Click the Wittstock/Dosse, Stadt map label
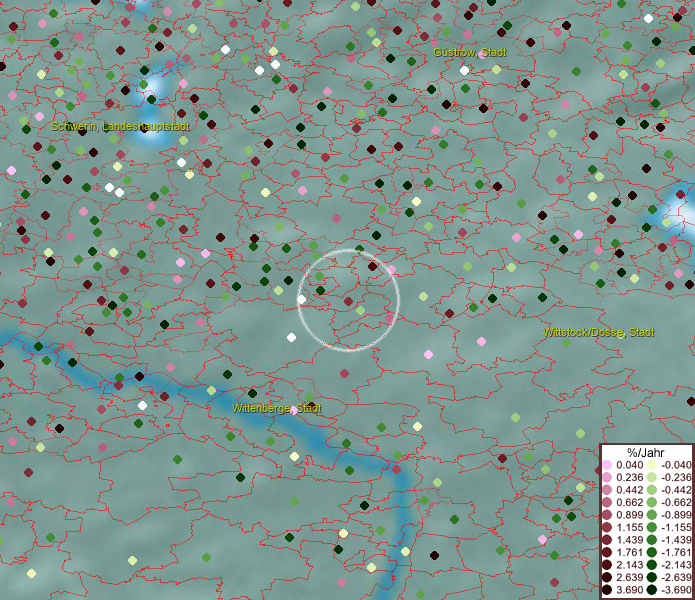Viewport: 695px width, 600px height. click(x=599, y=332)
